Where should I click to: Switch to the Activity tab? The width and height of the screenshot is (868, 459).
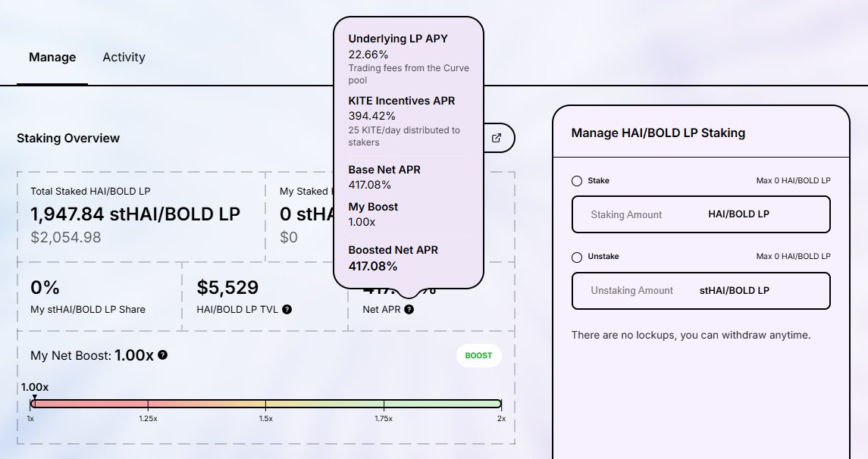tap(124, 57)
